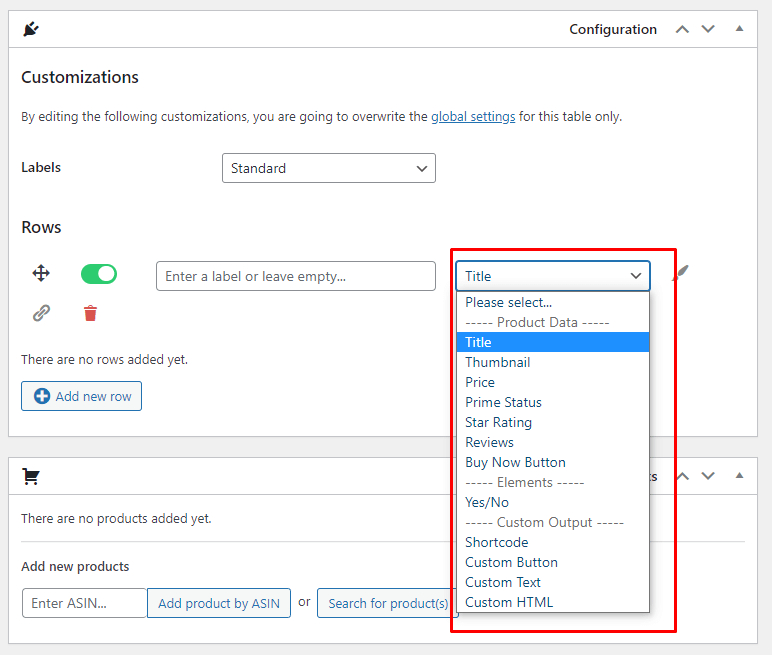772x655 pixels.
Task: Click 'There are no rows added yet.' text
Action: (104, 360)
